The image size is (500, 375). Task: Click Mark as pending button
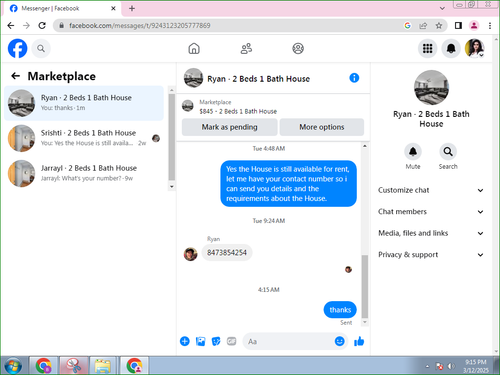[x=229, y=127]
